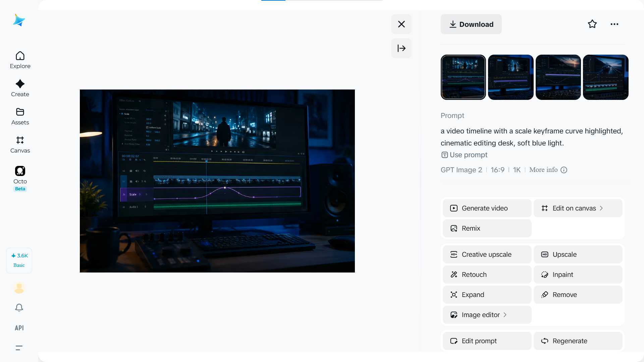Click the 1K resolution label
Viewport: 644px width, 362px height.
pyautogui.click(x=517, y=170)
